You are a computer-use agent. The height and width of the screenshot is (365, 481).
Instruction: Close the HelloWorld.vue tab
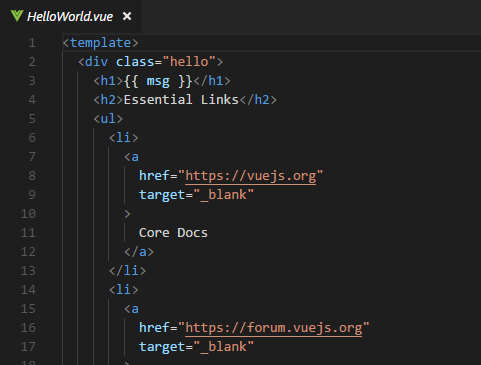(127, 16)
